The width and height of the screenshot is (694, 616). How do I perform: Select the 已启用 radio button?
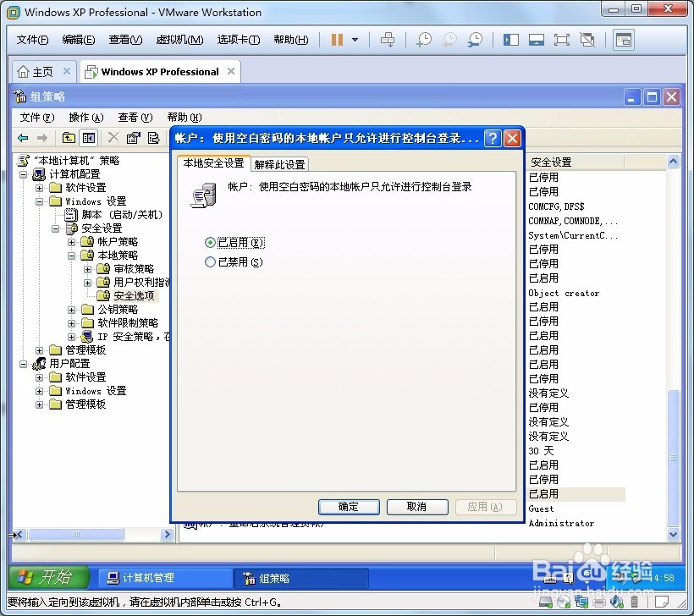tap(210, 242)
